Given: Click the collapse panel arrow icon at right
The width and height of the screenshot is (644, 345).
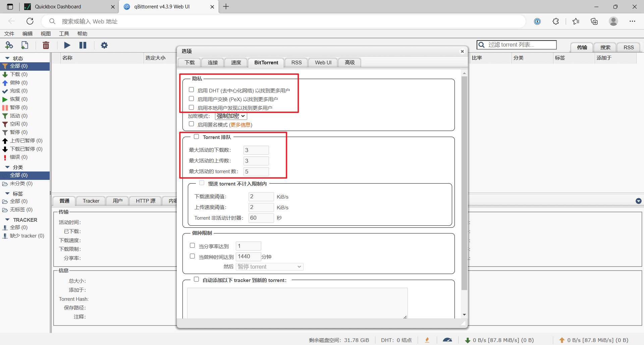Looking at the screenshot, I should 639,201.
